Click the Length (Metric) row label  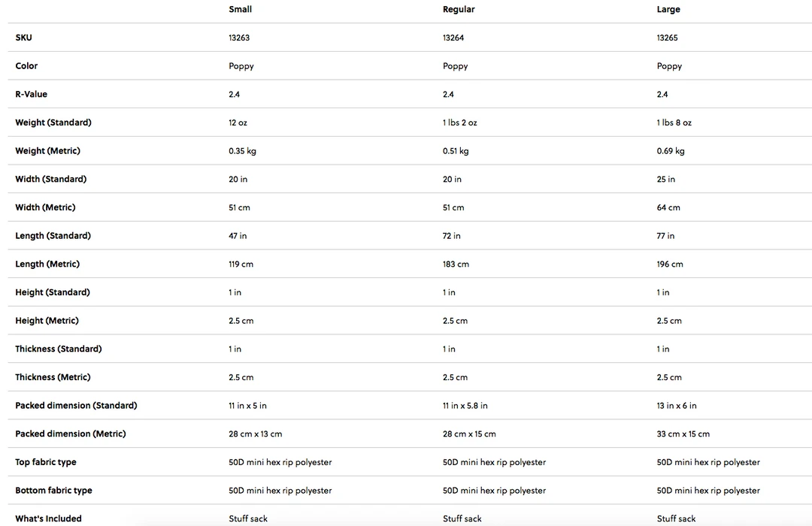pyautogui.click(x=47, y=265)
